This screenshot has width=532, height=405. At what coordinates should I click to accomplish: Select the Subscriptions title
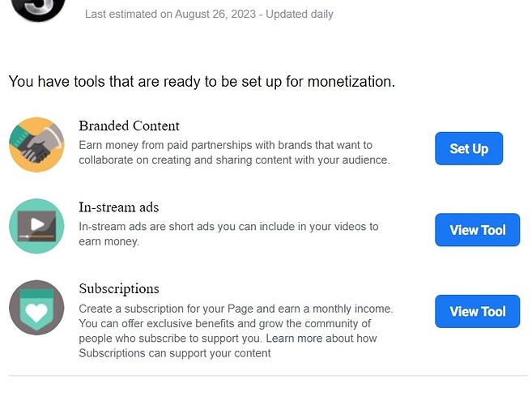coord(118,289)
